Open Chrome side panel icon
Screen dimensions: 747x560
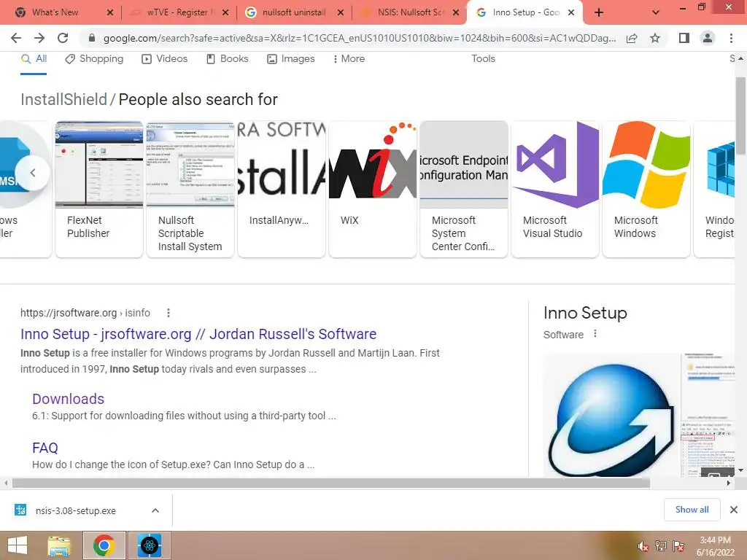click(x=684, y=38)
